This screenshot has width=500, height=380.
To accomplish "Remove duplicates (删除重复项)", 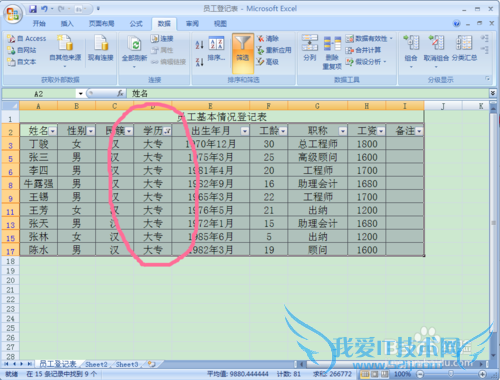I will (332, 53).
